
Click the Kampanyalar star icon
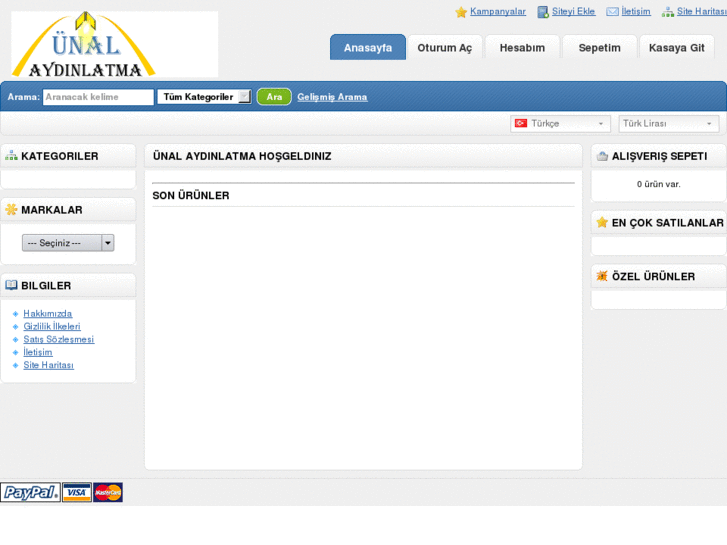(x=461, y=12)
